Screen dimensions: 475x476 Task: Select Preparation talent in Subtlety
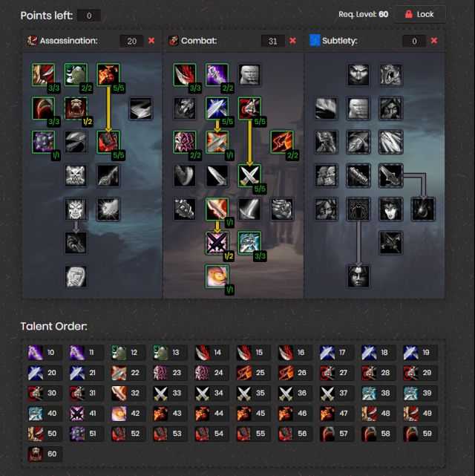click(358, 209)
